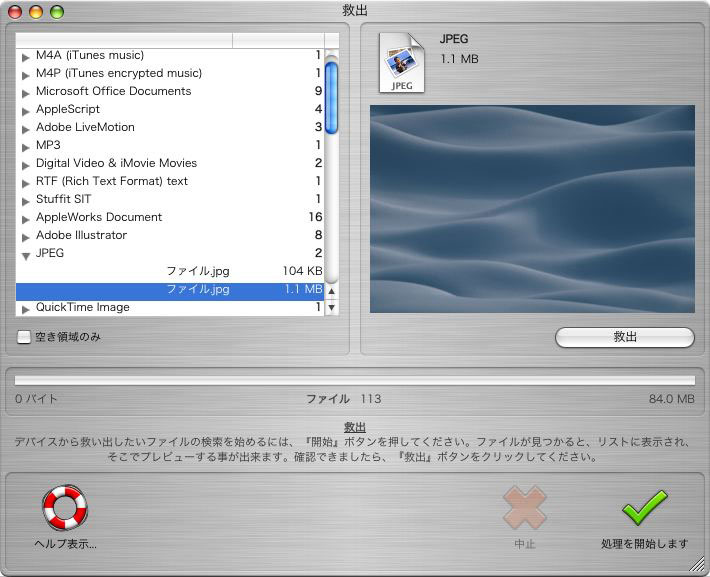Click the 救出 rescue button
This screenshot has width=710, height=577.
tap(624, 337)
